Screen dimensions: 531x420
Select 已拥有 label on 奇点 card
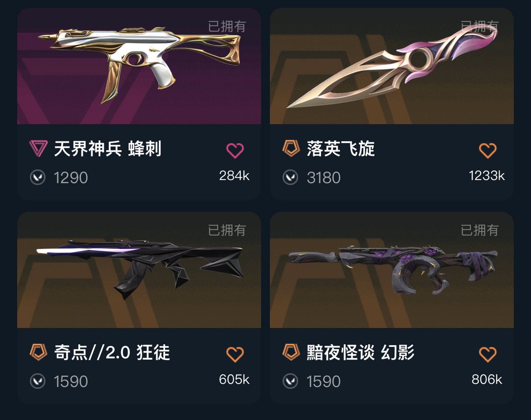[x=227, y=230]
